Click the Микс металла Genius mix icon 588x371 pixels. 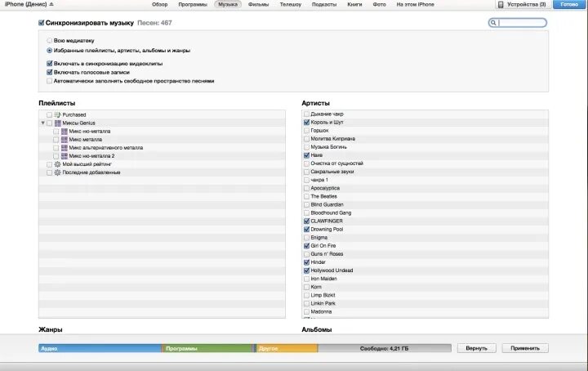(x=65, y=140)
